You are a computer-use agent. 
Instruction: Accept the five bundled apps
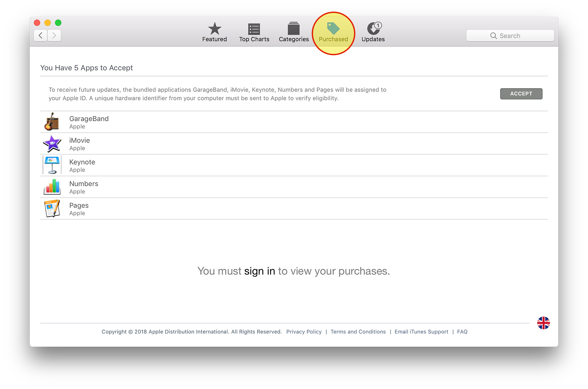521,94
